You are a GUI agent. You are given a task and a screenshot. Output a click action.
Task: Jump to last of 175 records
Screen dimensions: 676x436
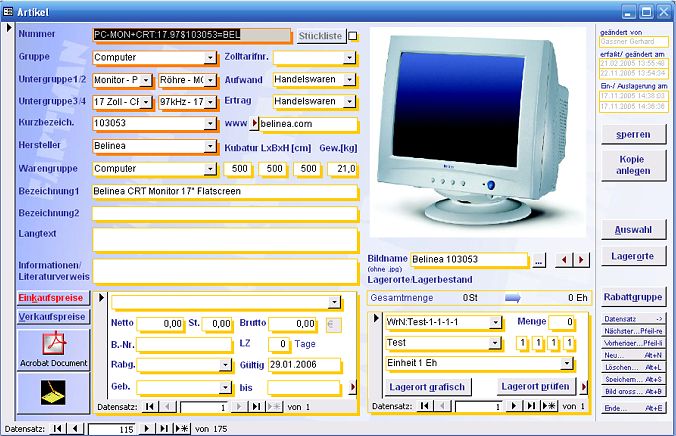(x=164, y=428)
